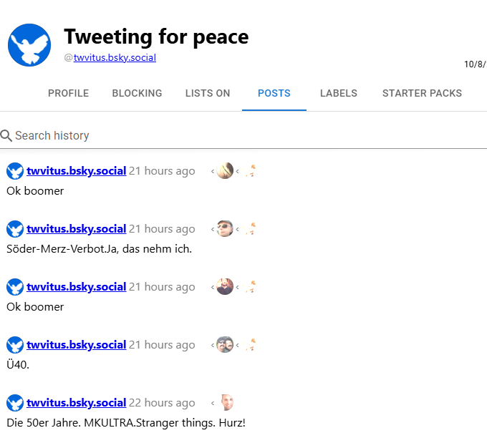Open the Starter Packs tab
The image size is (487, 448).
422,93
